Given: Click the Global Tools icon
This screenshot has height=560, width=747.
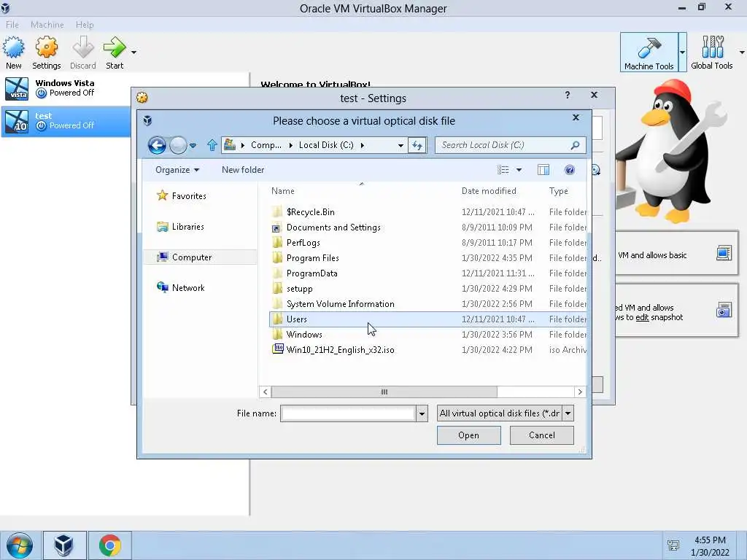Looking at the screenshot, I should pyautogui.click(x=712, y=52).
